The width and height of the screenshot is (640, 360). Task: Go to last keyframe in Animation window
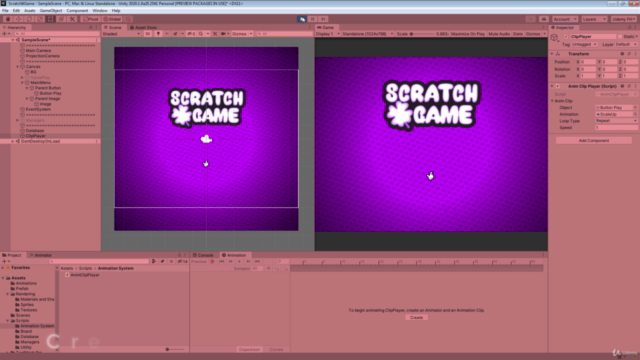coord(258,261)
